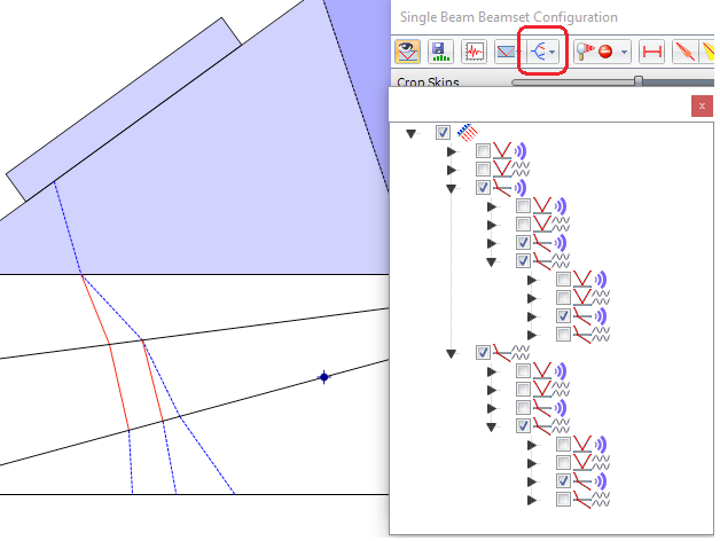Check the first child reflection node checkbox

pos(483,151)
